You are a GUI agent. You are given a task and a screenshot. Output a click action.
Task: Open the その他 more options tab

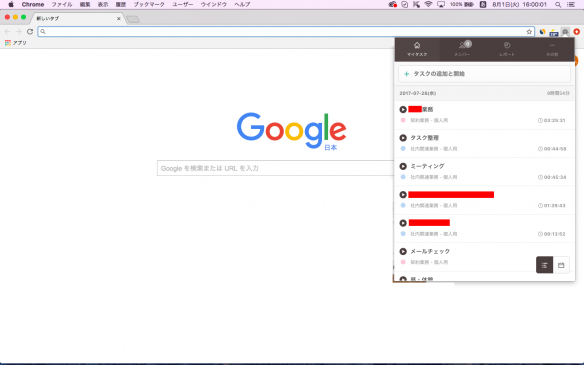tap(552, 49)
